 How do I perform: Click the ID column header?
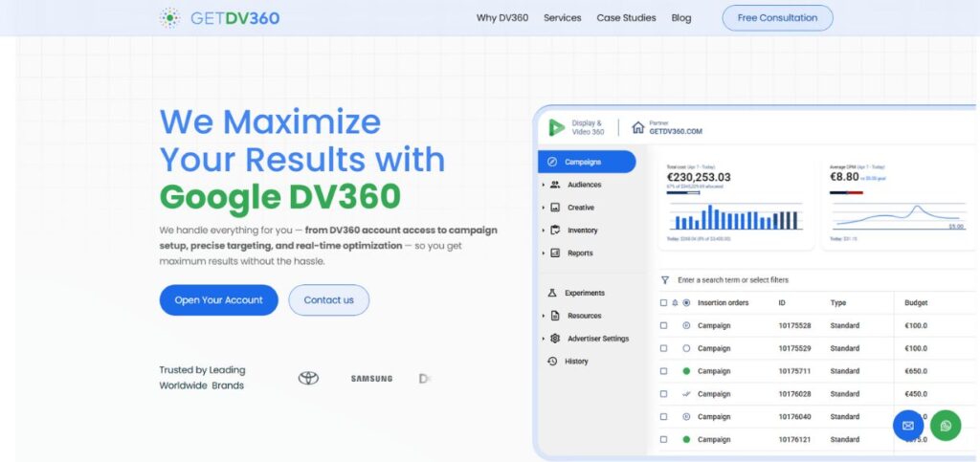782,303
